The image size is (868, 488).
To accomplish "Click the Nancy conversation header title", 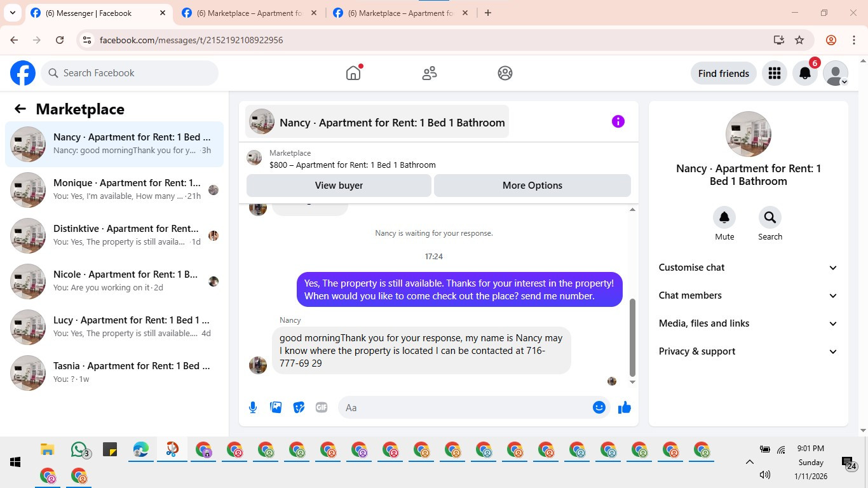I will (392, 123).
